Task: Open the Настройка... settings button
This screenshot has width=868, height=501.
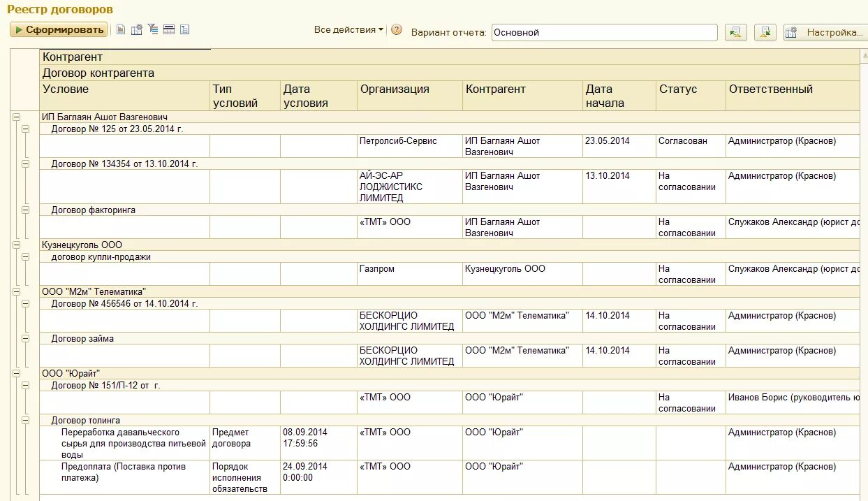Action: [825, 32]
